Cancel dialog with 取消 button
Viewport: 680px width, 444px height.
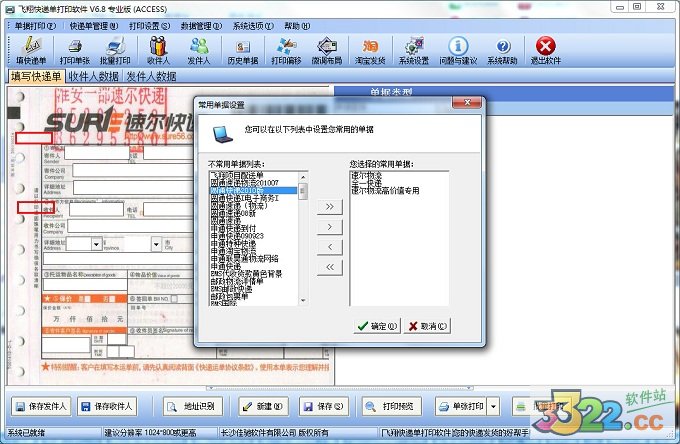[x=427, y=326]
